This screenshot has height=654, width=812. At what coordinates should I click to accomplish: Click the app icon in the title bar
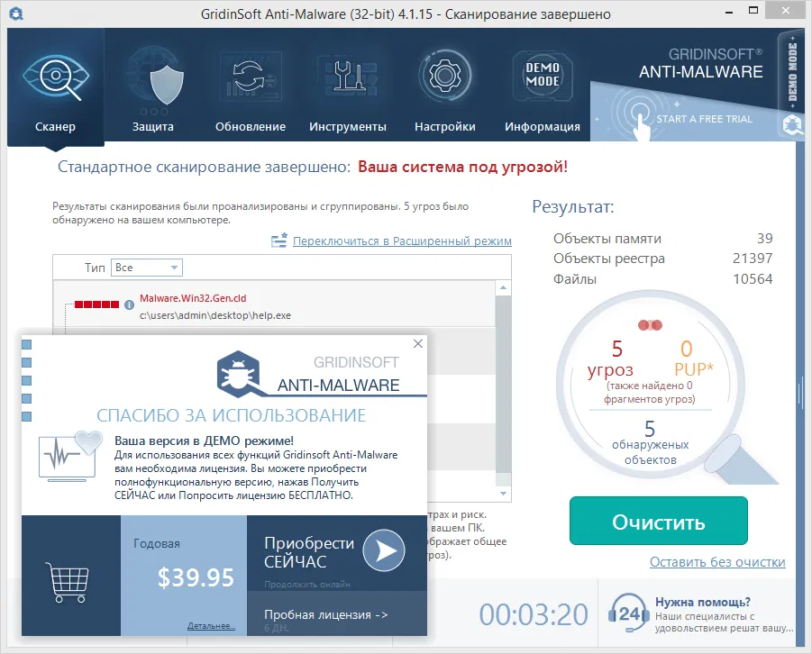point(16,14)
